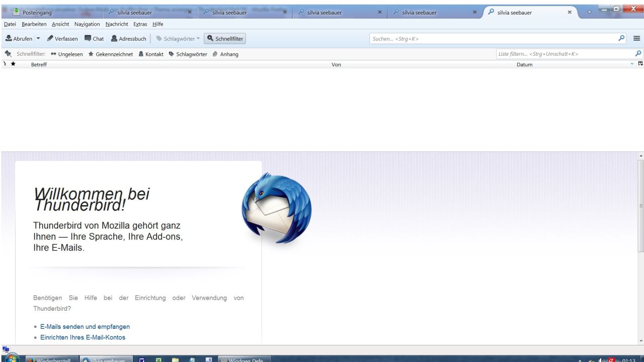Viewport: 644px width, 362px height.
Task: Open the Thunderbird hamburger application menu
Action: coord(636,38)
